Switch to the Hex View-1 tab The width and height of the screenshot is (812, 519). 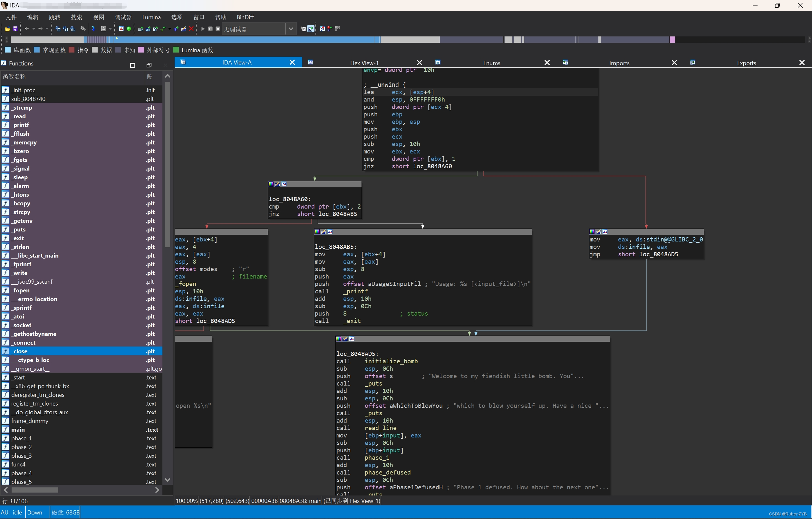(364, 63)
